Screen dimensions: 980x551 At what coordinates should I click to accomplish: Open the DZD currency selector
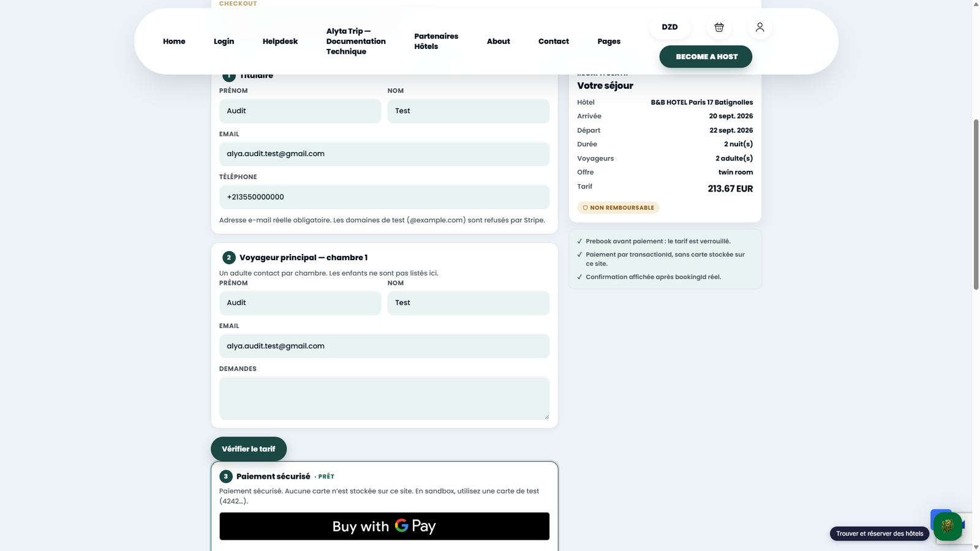(669, 27)
